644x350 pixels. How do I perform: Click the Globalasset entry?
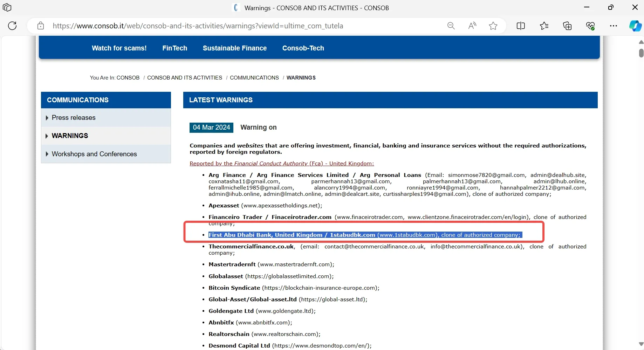pyautogui.click(x=271, y=276)
